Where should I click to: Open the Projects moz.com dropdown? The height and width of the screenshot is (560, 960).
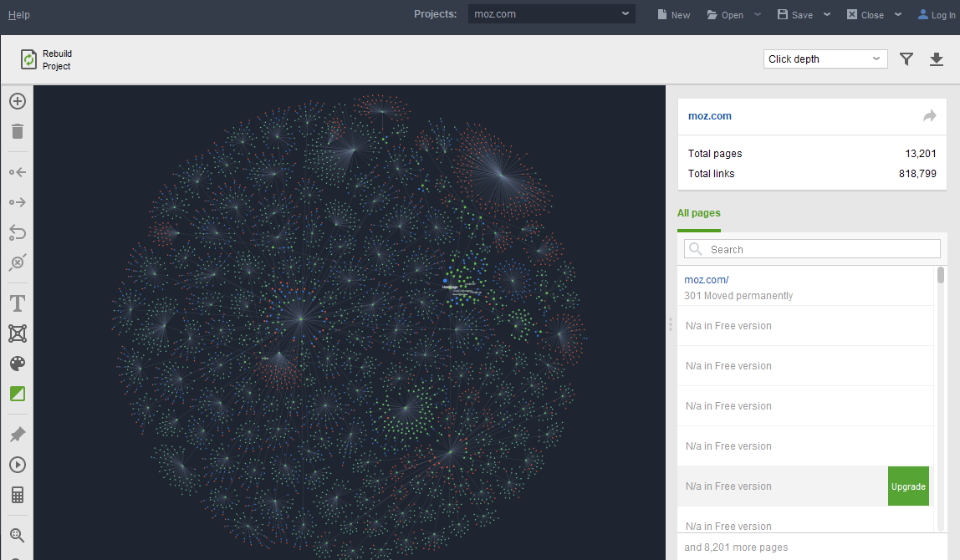tap(552, 14)
